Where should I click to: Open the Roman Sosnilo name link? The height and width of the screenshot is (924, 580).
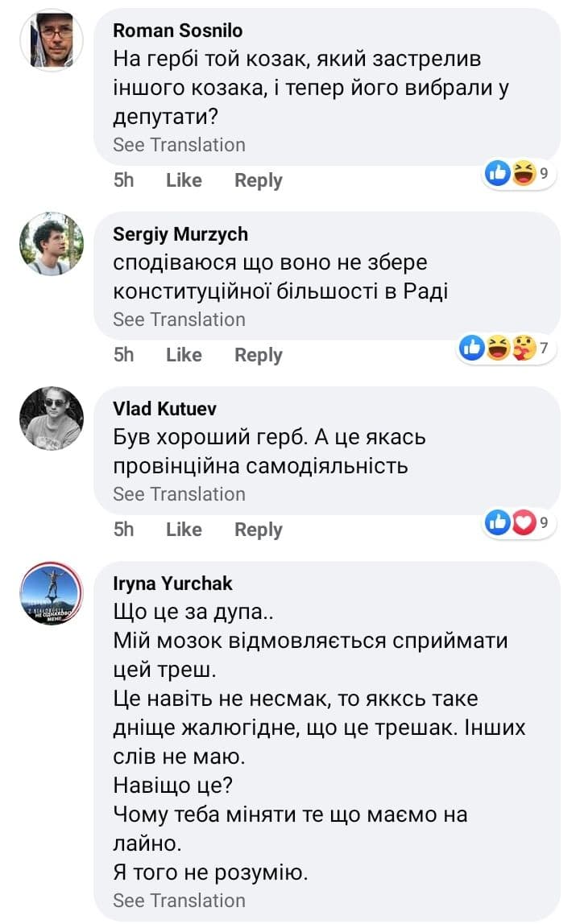[x=177, y=31]
